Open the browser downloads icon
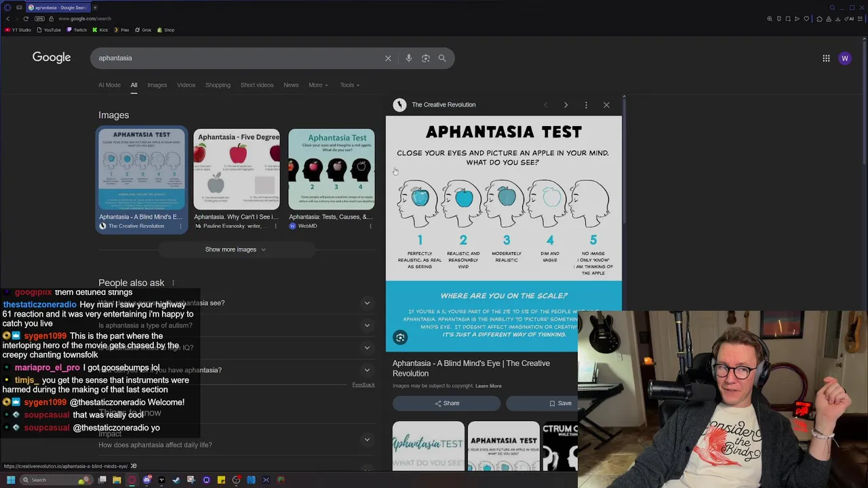The height and width of the screenshot is (488, 868). pyautogui.click(x=837, y=19)
